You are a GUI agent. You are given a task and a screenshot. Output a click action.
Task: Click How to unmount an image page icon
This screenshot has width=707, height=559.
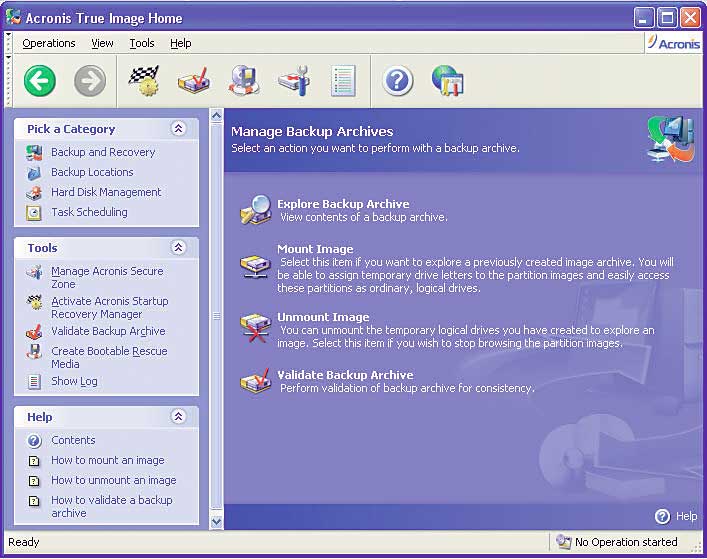pyautogui.click(x=34, y=481)
